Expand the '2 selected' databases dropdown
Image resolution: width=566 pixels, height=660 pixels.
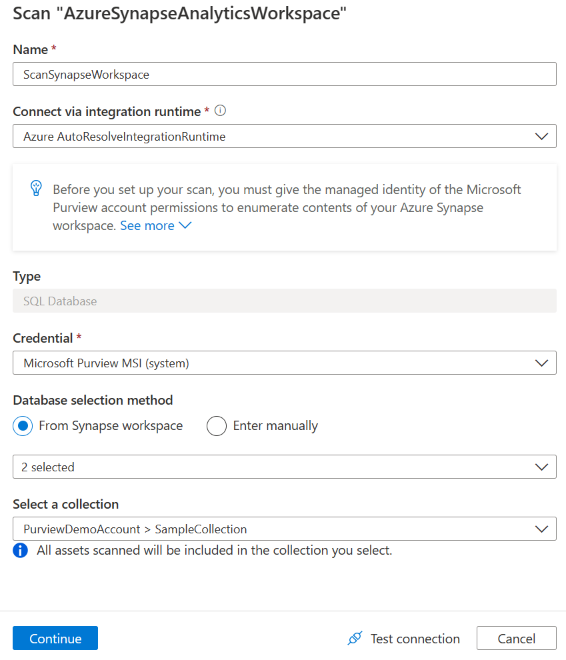[x=284, y=467]
